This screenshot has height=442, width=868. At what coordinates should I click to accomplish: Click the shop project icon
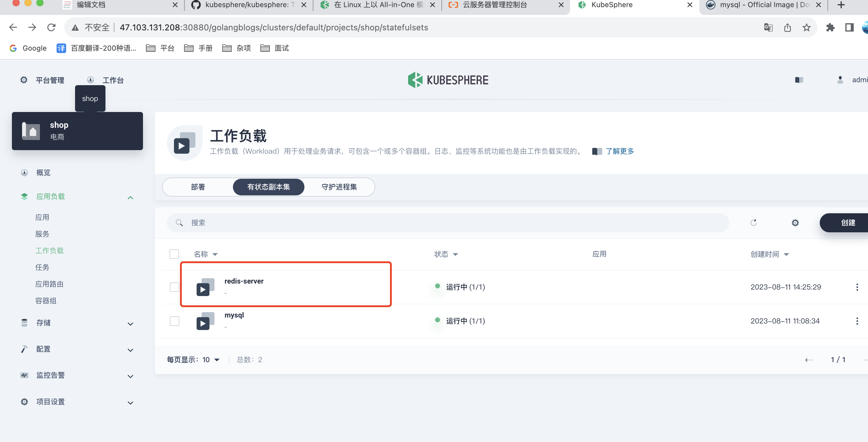tap(31, 131)
